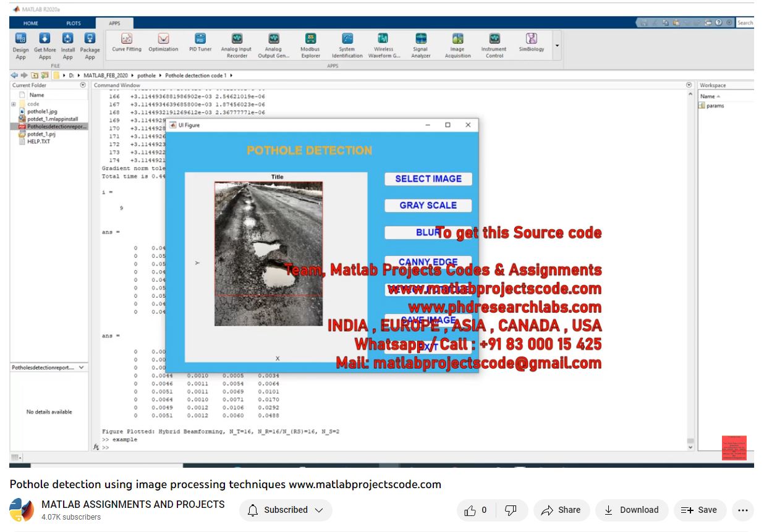This screenshot has width=764, height=532.
Task: Open the Wireless Waveform Generator app
Action: point(383,46)
